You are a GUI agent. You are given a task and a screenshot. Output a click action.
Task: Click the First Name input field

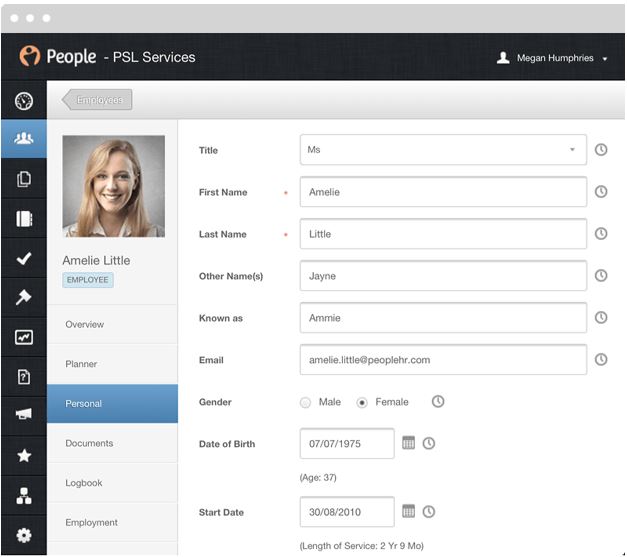(443, 192)
